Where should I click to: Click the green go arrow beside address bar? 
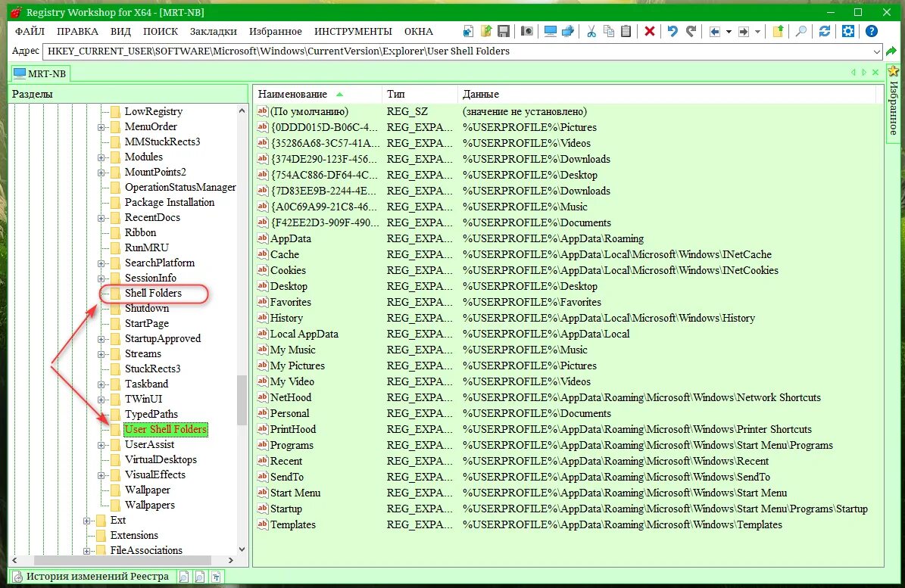[x=891, y=51]
